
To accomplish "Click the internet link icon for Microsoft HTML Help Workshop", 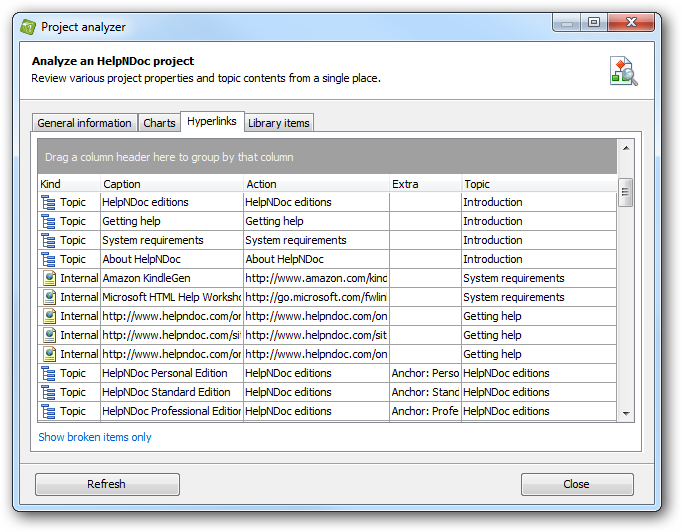I will click(x=50, y=298).
